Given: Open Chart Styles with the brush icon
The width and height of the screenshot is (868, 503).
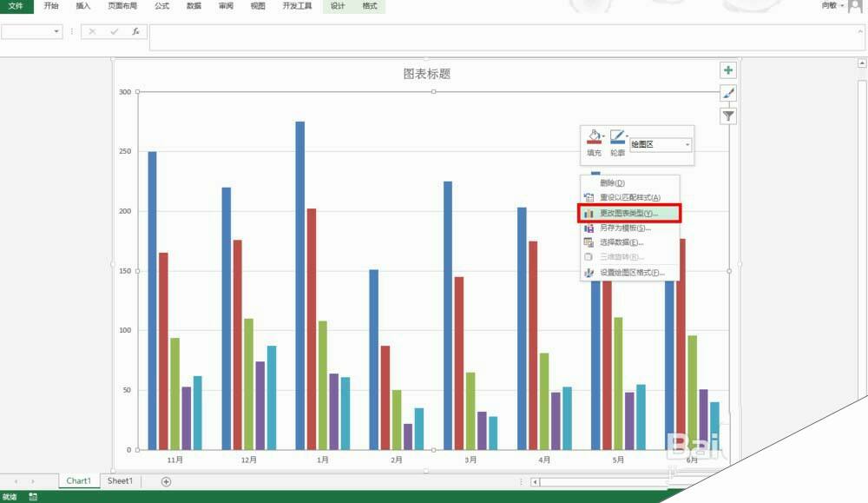Looking at the screenshot, I should click(728, 93).
